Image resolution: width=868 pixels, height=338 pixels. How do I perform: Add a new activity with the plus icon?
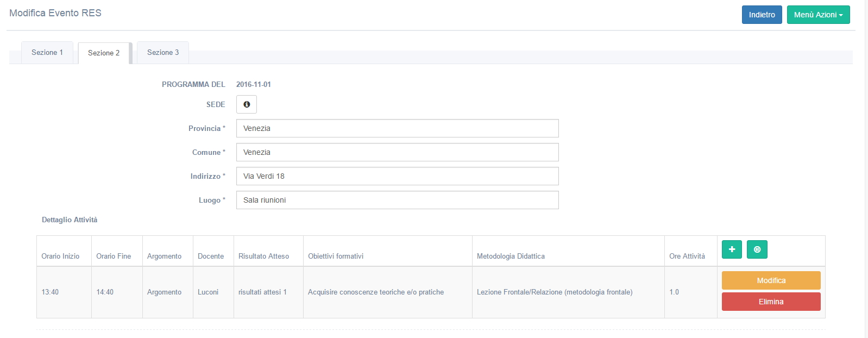[732, 249]
